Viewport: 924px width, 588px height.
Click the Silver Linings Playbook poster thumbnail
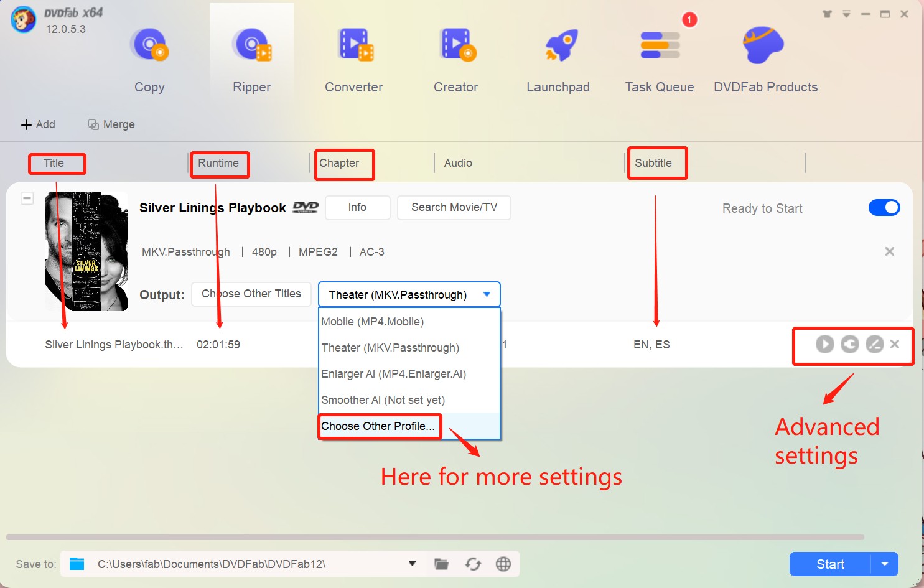86,251
